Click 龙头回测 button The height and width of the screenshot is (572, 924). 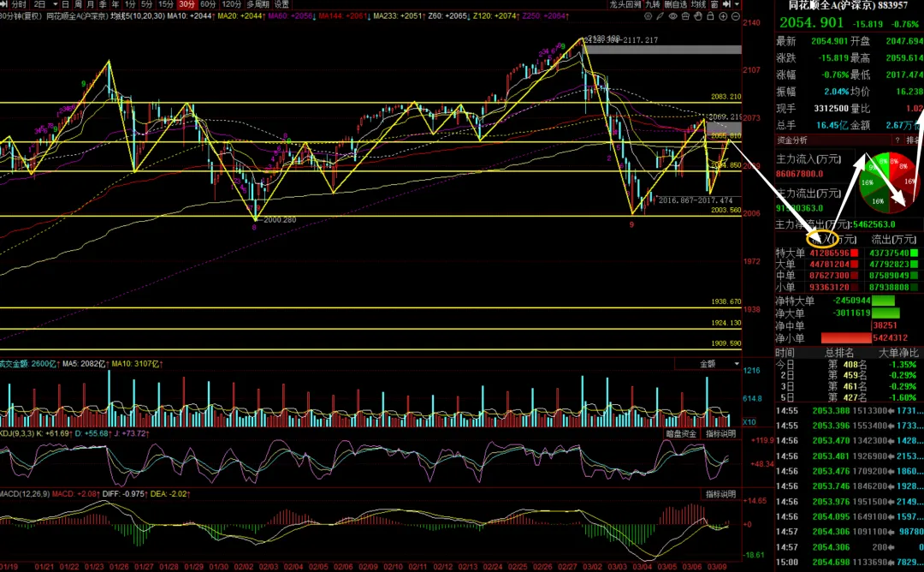pos(625,4)
